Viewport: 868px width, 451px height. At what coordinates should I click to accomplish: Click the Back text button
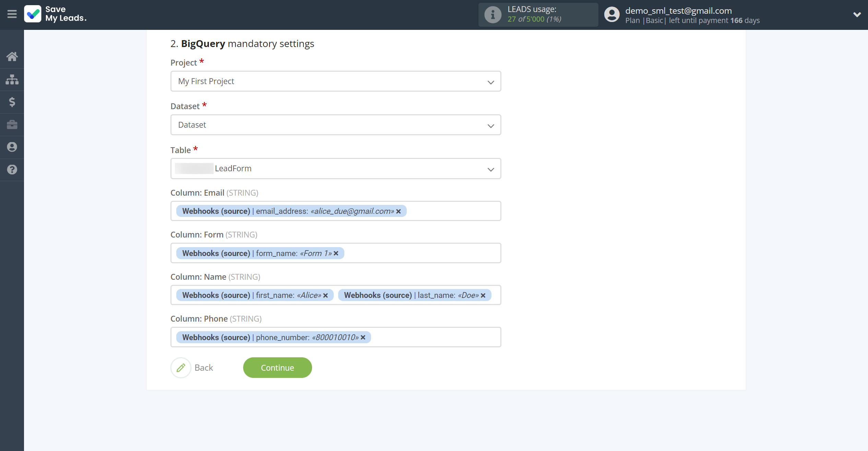[x=204, y=368]
